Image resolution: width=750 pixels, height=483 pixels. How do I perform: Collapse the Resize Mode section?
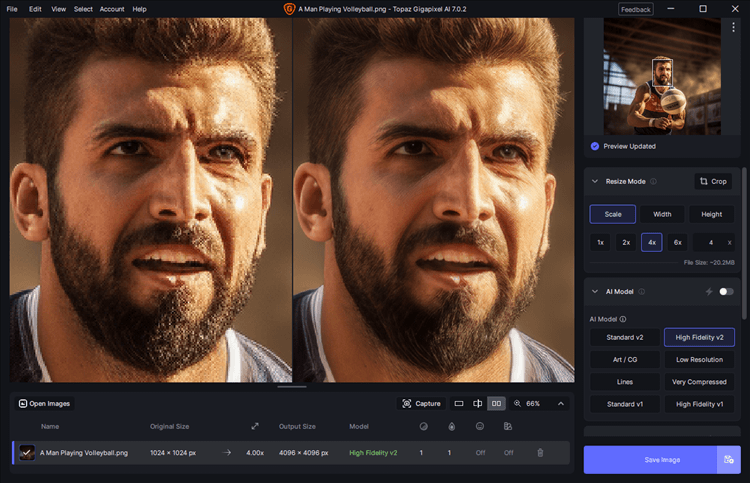click(x=595, y=182)
